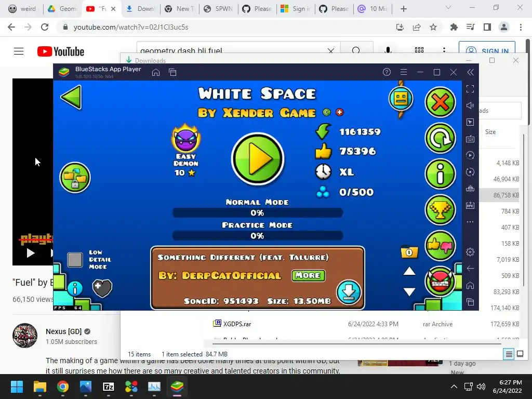532x399 pixels.
Task: Open the yellow folder counter icon
Action: (x=409, y=252)
